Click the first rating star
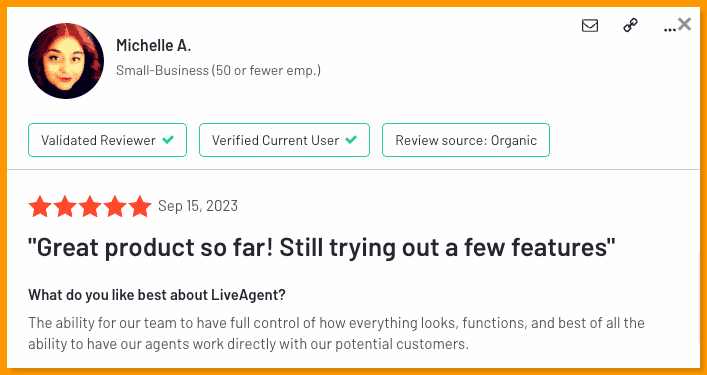The width and height of the screenshot is (707, 375). (40, 206)
